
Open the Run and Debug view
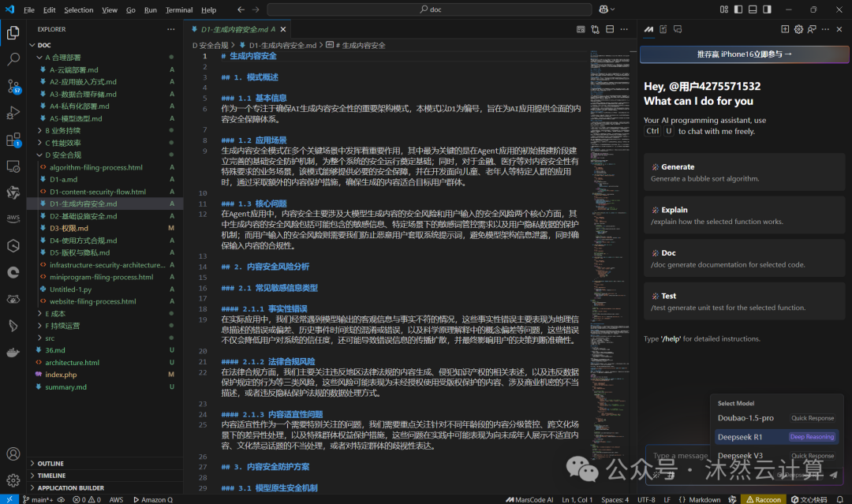pos(13,113)
